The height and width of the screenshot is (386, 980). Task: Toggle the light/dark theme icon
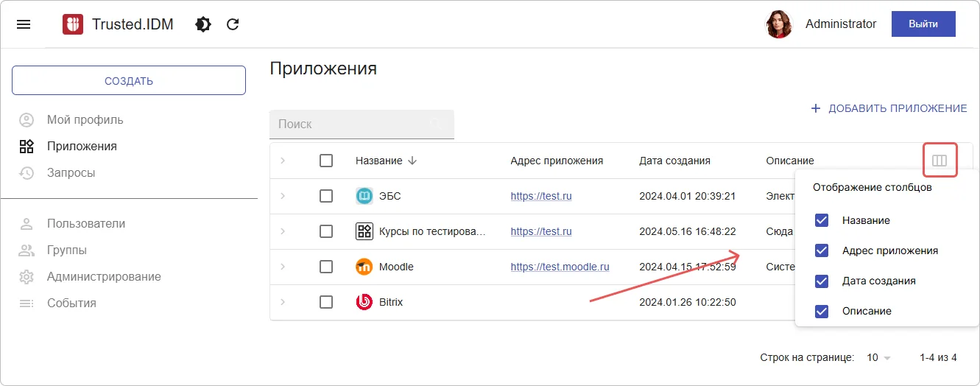point(203,24)
